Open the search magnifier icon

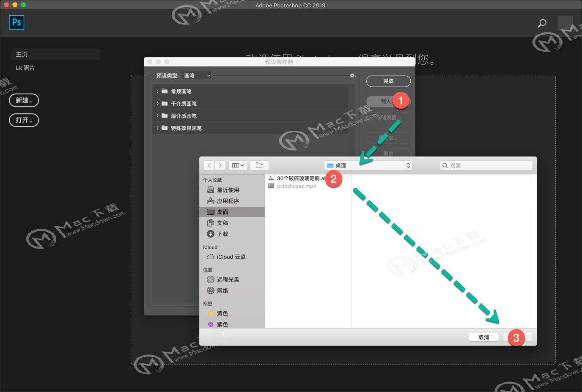tap(542, 23)
